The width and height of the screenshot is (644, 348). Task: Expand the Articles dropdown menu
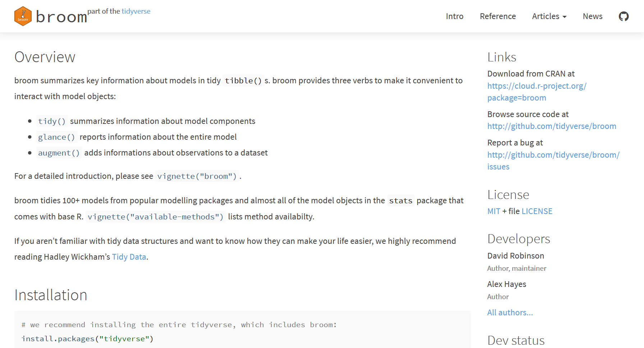pos(549,16)
